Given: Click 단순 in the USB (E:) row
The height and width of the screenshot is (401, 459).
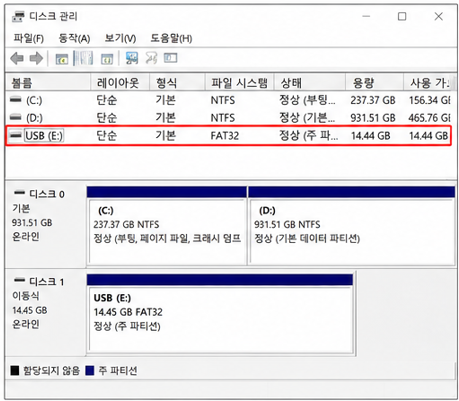Looking at the screenshot, I should point(106,135).
